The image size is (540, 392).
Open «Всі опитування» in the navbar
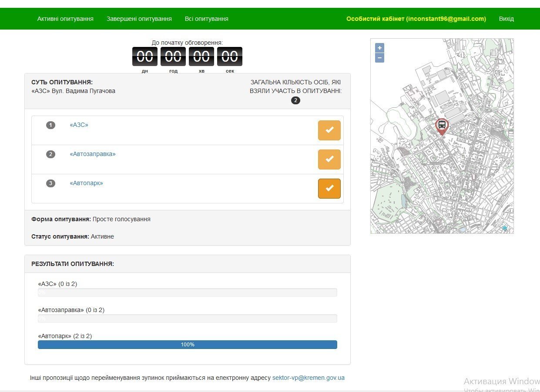[206, 19]
